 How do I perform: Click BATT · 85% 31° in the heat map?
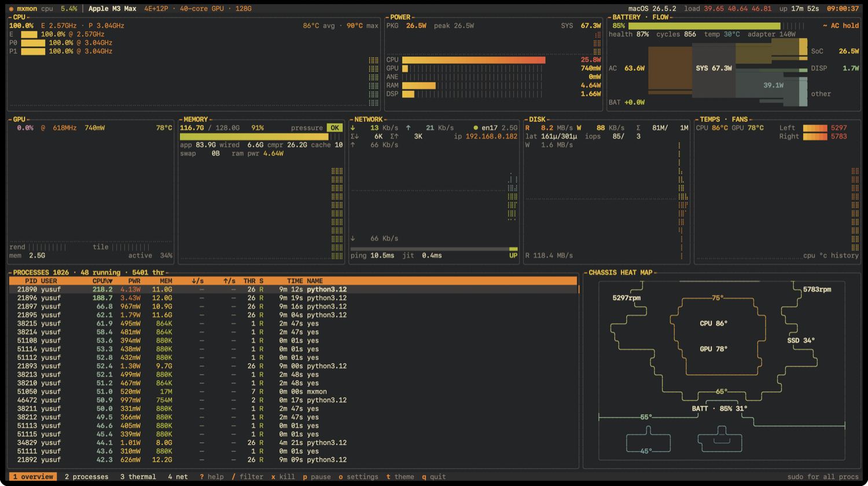point(719,409)
